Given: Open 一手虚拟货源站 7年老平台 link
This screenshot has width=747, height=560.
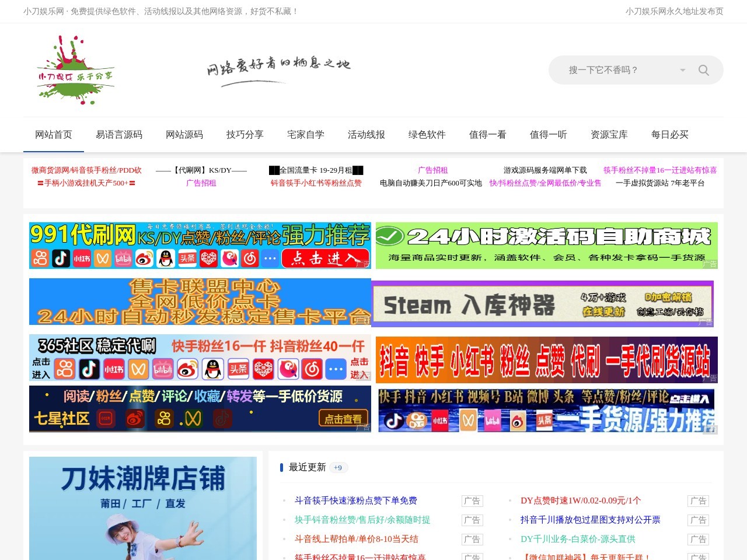Looking at the screenshot, I should click(x=660, y=183).
